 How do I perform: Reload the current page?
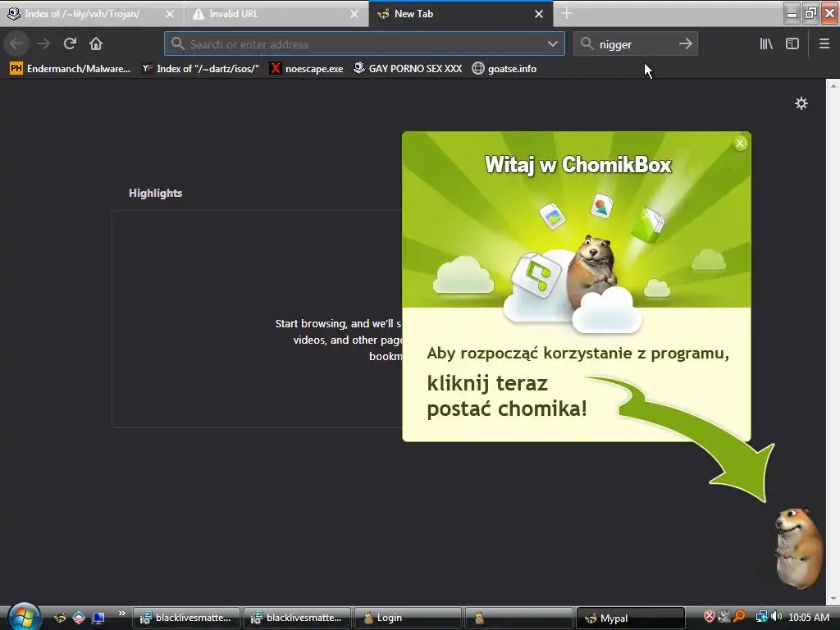pos(70,44)
